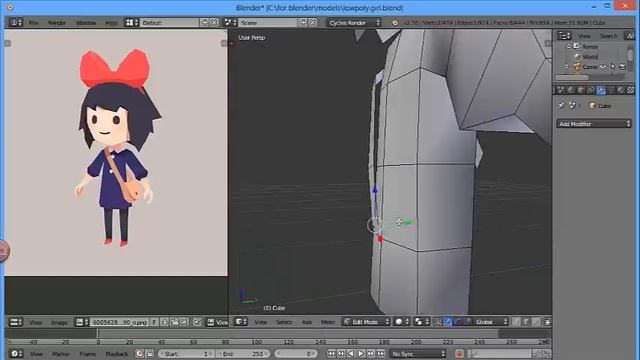
Task: Expand the Camera item in outliner
Action: point(567,67)
